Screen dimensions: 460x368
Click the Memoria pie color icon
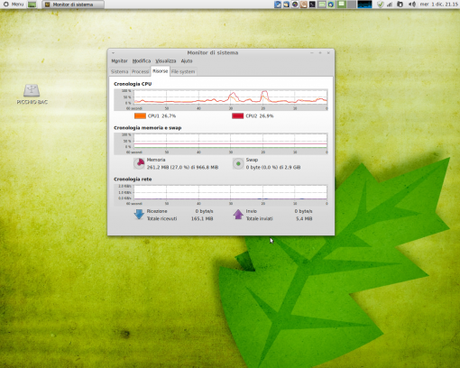coord(139,163)
